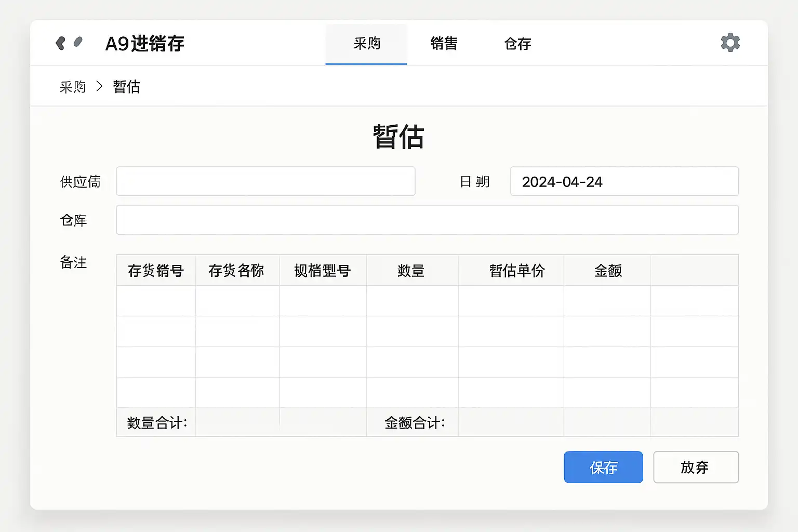Go to 采购 in the breadcrumb
This screenshot has width=798, height=532.
pos(73,87)
